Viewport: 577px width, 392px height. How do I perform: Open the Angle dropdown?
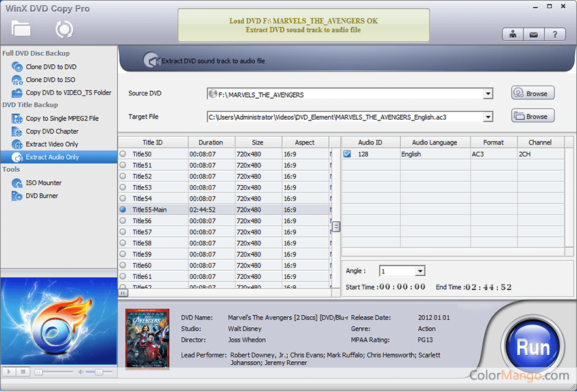pos(420,271)
